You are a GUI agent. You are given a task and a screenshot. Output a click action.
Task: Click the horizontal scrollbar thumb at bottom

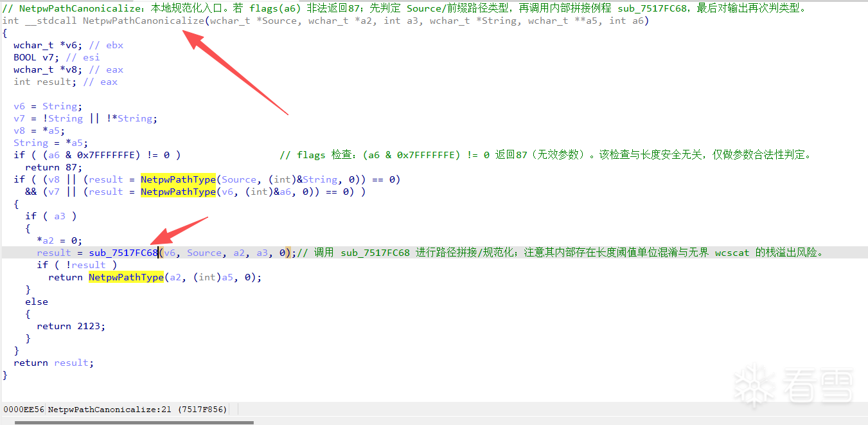[x=134, y=422]
